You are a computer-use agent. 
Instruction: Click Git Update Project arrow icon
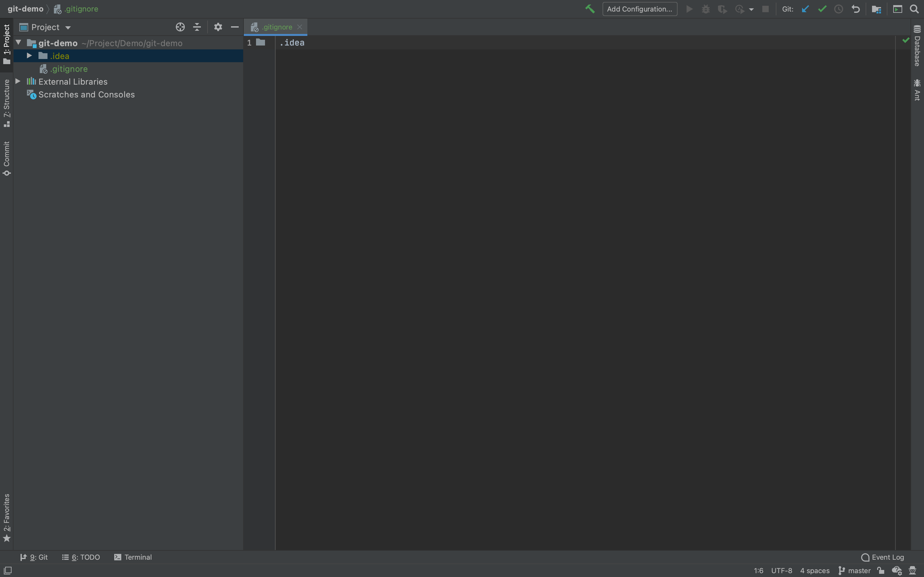[x=805, y=9]
